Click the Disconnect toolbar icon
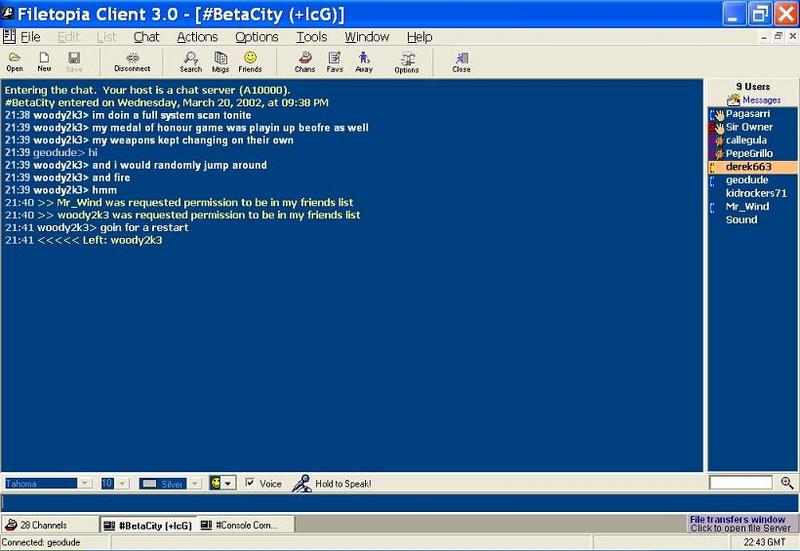The height and width of the screenshot is (551, 800). [x=131, y=62]
